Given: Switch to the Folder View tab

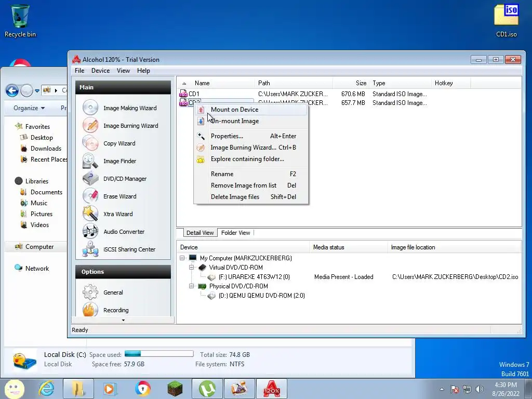Looking at the screenshot, I should tap(235, 233).
